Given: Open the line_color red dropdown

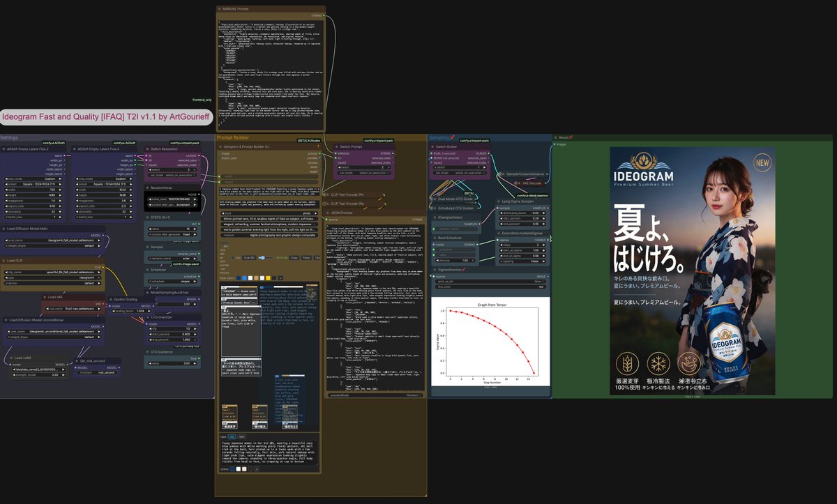Looking at the screenshot, I should (491, 287).
